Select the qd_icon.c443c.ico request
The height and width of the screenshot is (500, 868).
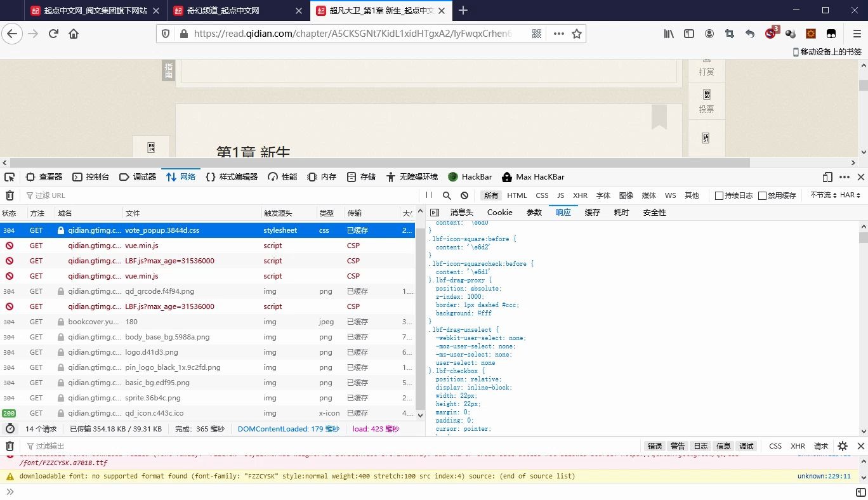tap(207, 413)
